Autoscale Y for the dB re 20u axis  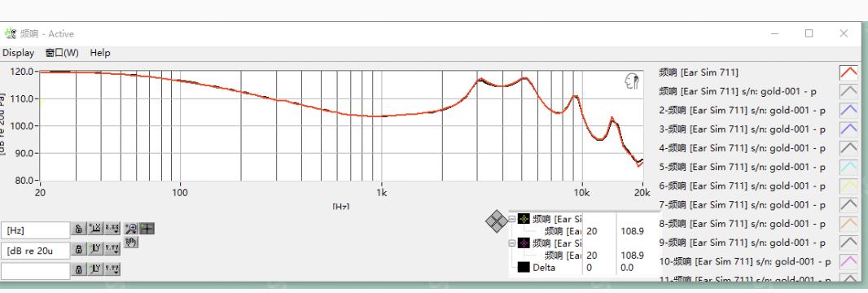pos(96,249)
